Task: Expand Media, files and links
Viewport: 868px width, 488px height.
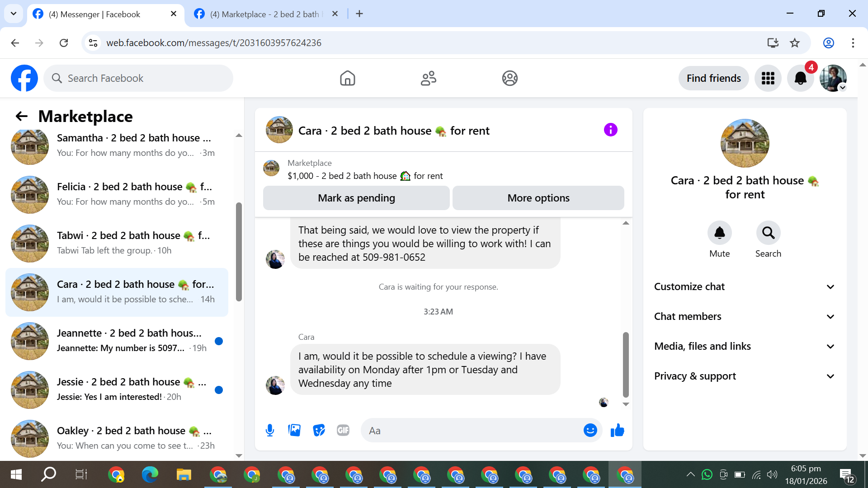Action: (x=744, y=346)
